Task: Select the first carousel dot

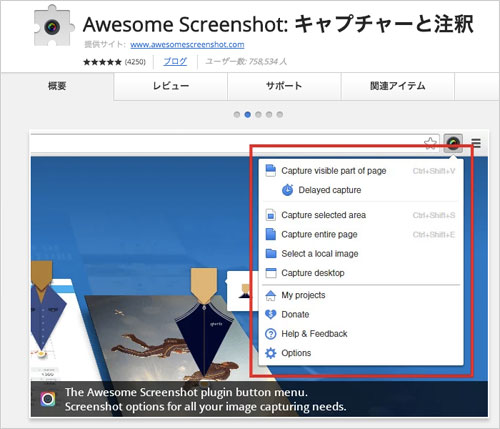Action: point(237,115)
